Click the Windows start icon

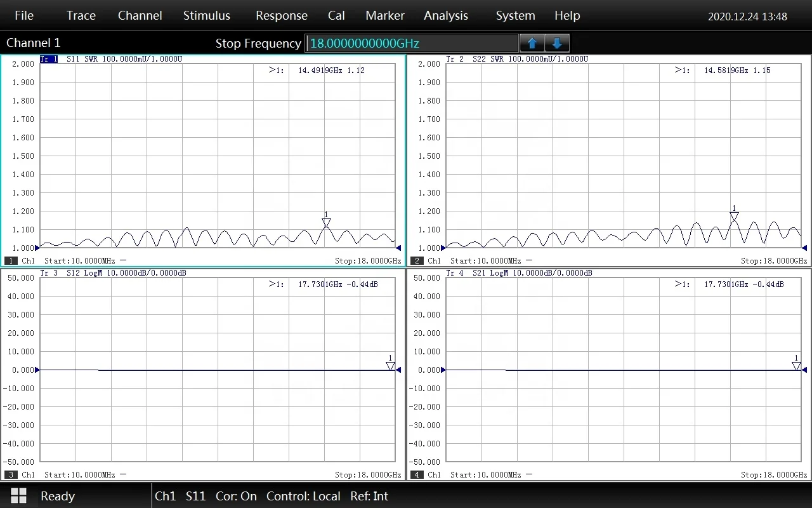18,496
